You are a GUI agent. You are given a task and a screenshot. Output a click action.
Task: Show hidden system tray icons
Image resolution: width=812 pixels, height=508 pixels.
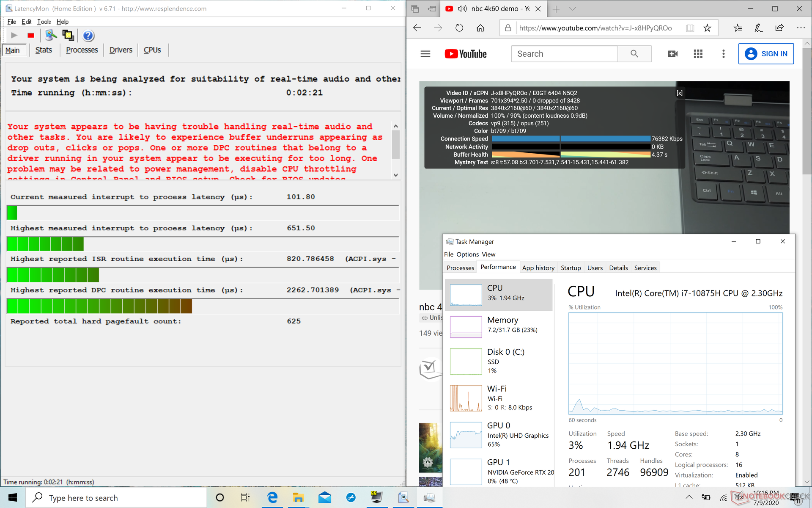point(689,497)
